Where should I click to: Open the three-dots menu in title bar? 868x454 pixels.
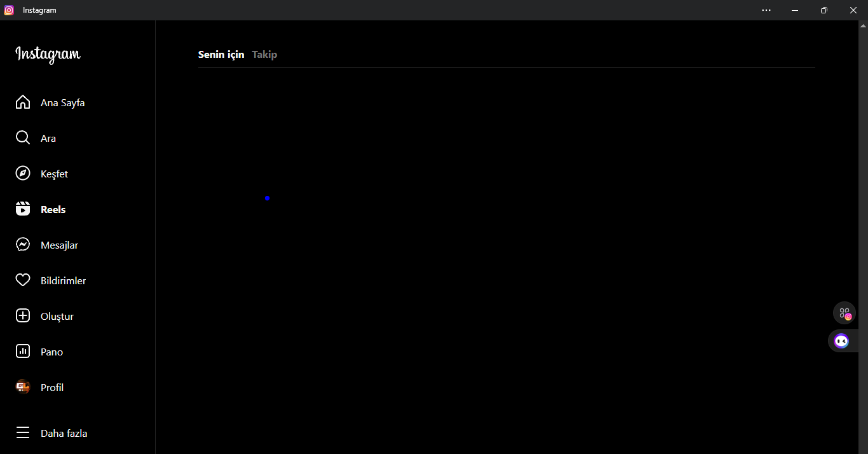tap(766, 10)
